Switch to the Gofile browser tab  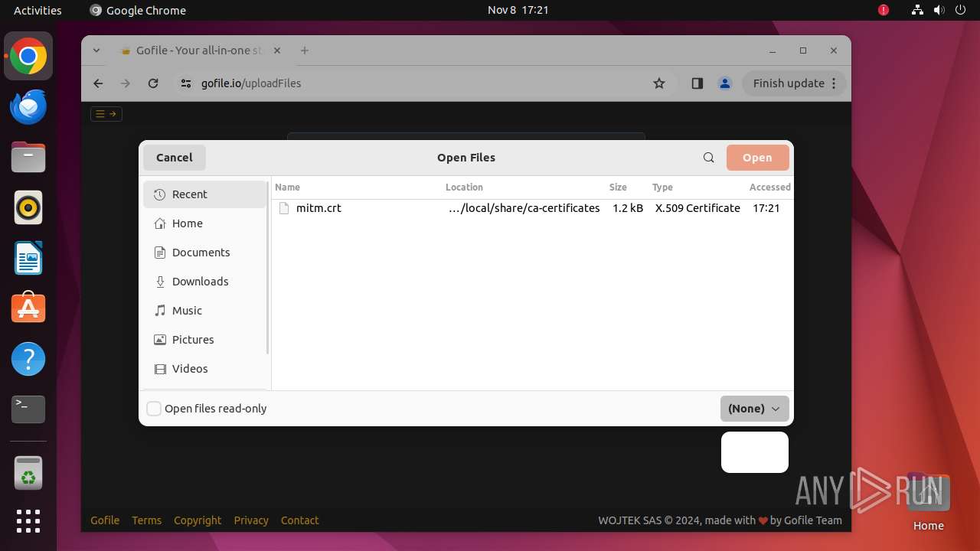click(x=199, y=51)
